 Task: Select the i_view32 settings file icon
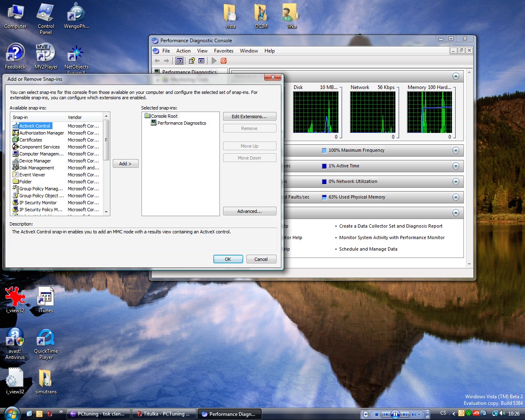pos(15,381)
